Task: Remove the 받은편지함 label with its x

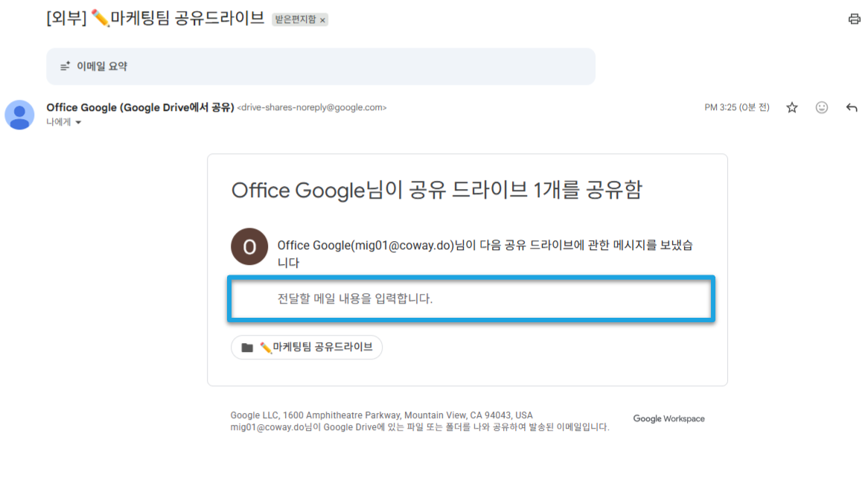Action: (x=323, y=20)
